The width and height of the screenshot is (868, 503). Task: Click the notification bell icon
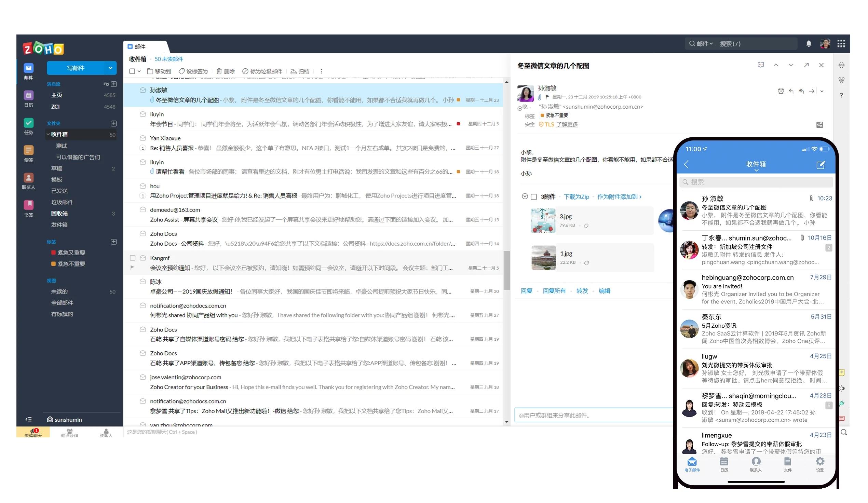pos(809,44)
